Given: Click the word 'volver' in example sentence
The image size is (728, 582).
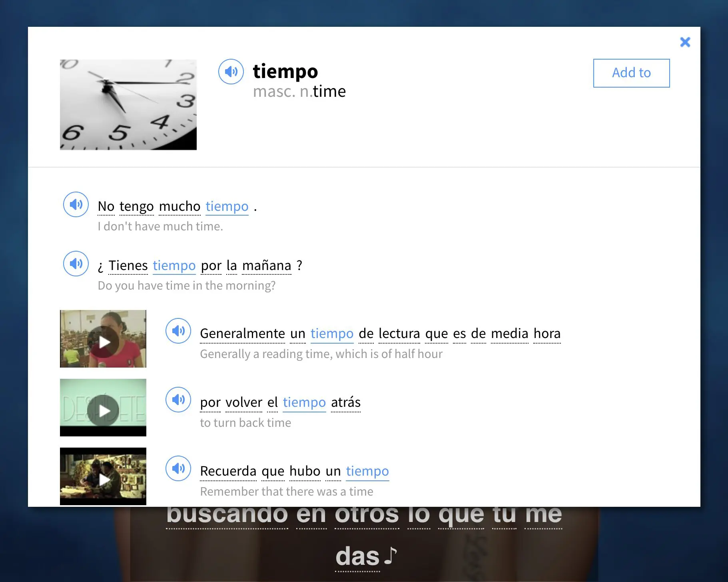Looking at the screenshot, I should (243, 402).
